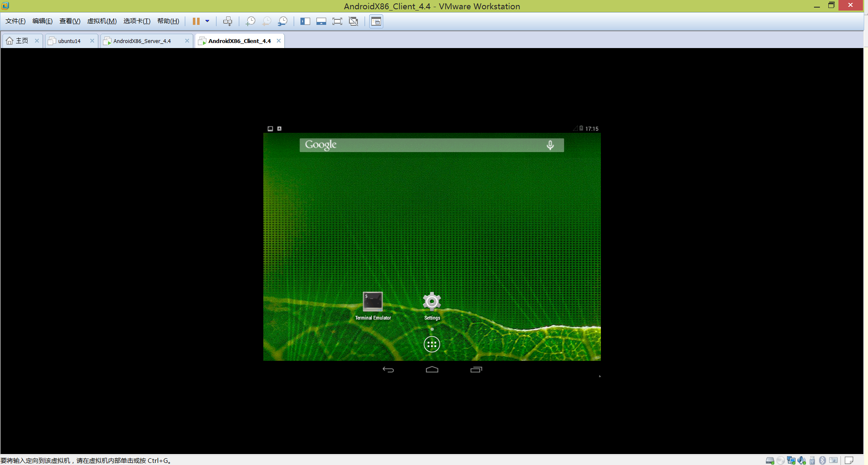The image size is (868, 465).
Task: Pause the virtual machine
Action: tap(196, 21)
